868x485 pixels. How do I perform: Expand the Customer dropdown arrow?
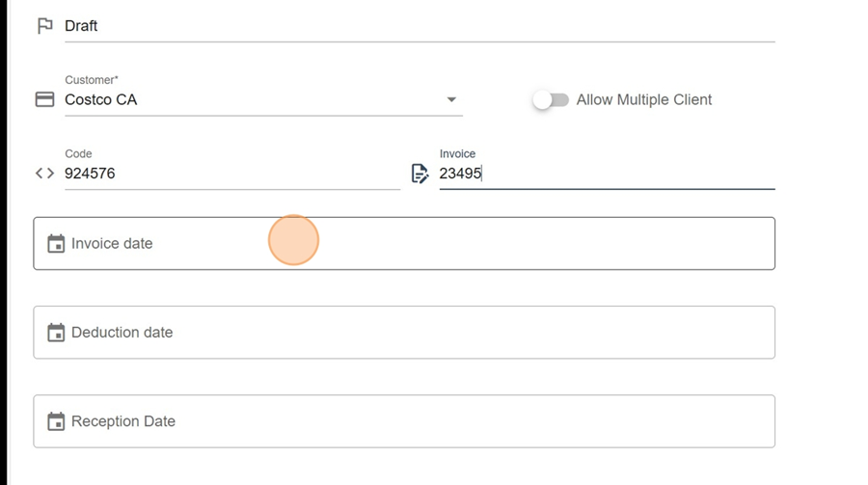pyautogui.click(x=451, y=99)
